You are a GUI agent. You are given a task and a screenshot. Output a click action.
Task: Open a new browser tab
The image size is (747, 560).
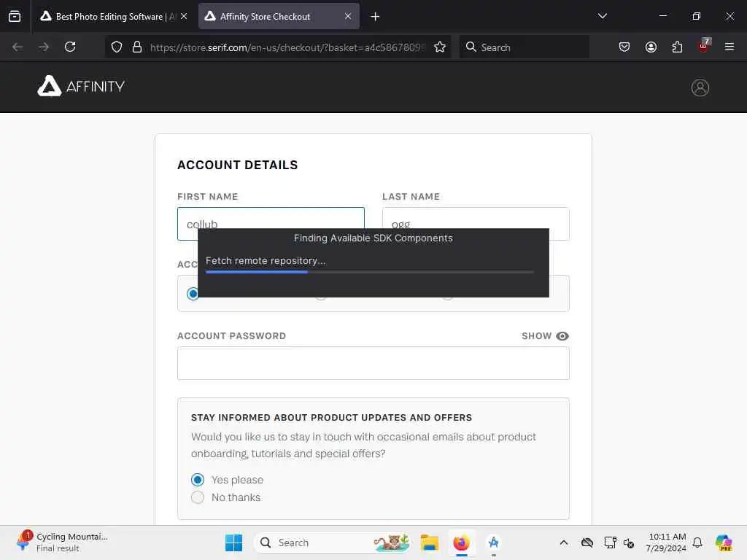375,17
